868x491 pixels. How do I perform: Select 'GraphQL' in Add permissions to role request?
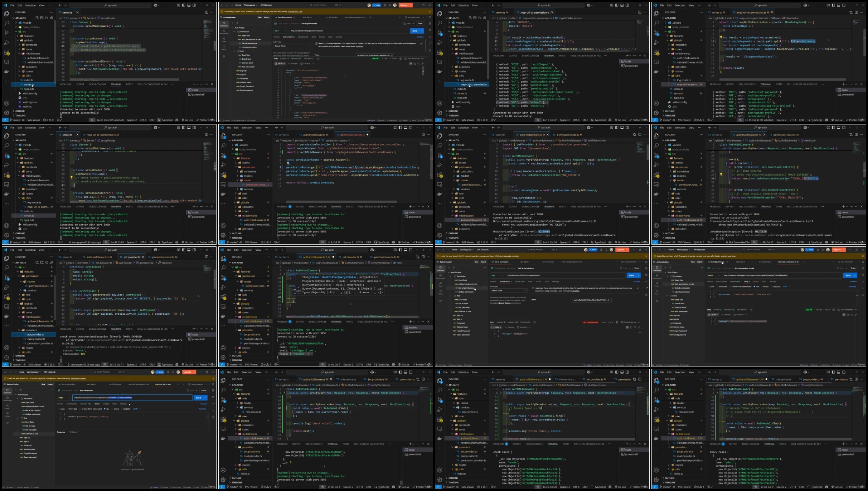pos(776,286)
